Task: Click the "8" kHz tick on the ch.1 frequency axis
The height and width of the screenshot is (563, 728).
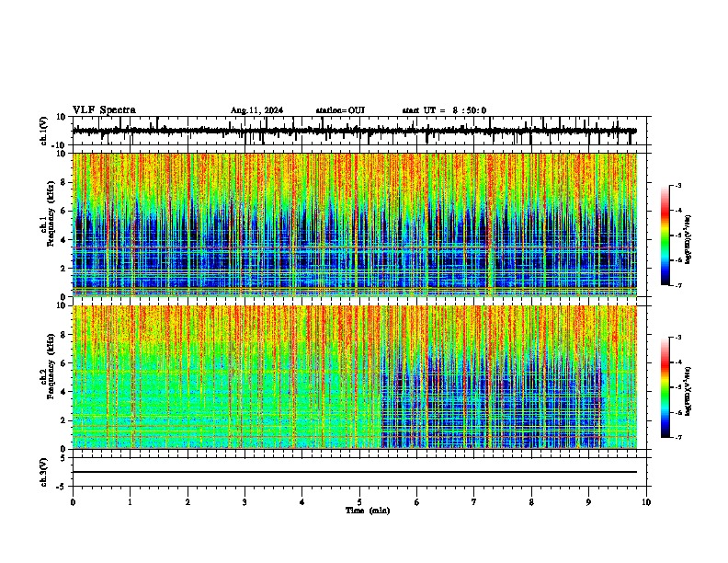Action: (63, 182)
